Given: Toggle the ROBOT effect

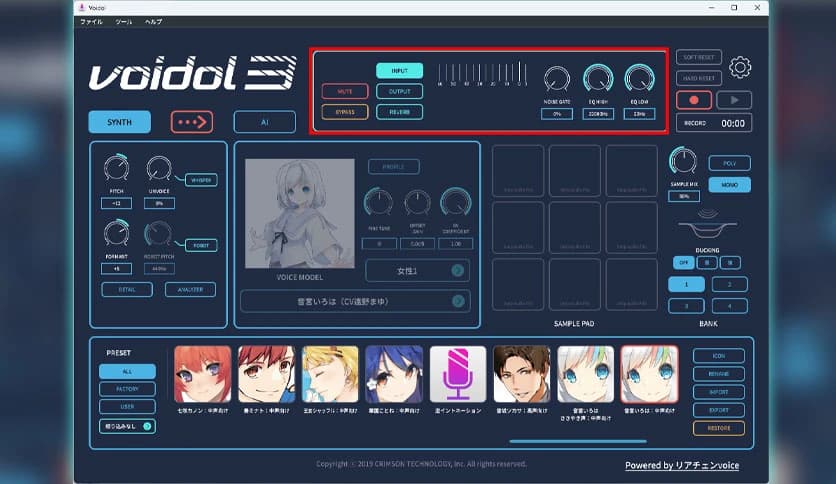Looking at the screenshot, I should pyautogui.click(x=201, y=246).
